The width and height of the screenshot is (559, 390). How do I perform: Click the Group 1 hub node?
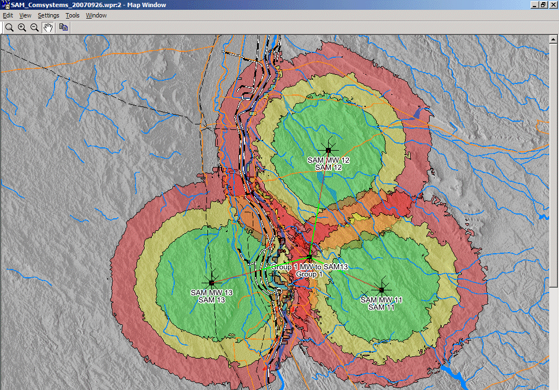pos(309,257)
